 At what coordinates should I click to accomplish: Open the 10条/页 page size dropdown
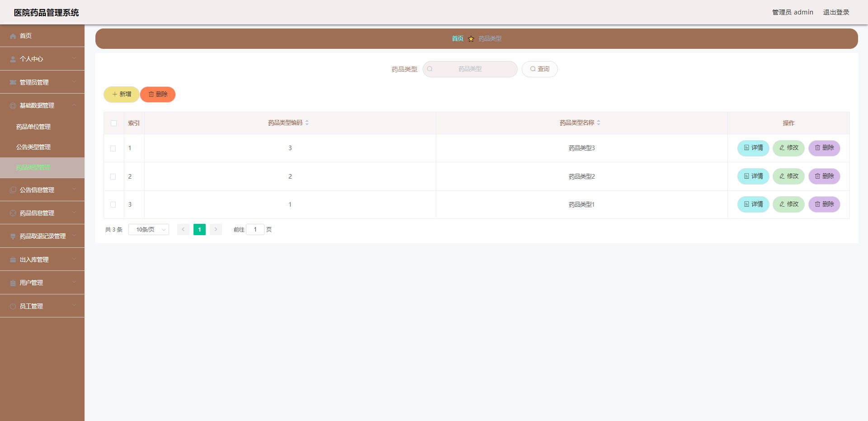coord(149,230)
